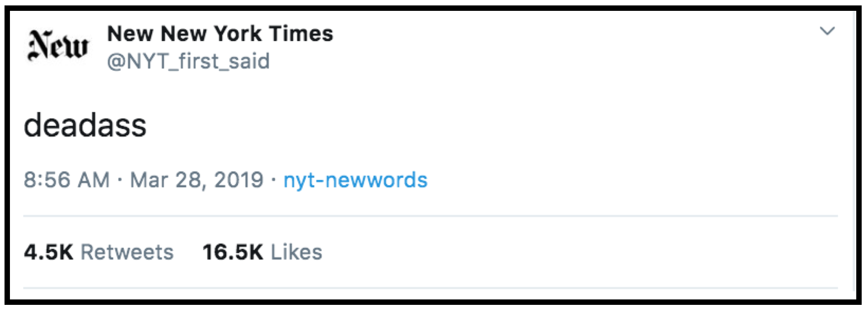Click the divider line above the retweet stats
This screenshot has width=868, height=313.
[x=430, y=216]
